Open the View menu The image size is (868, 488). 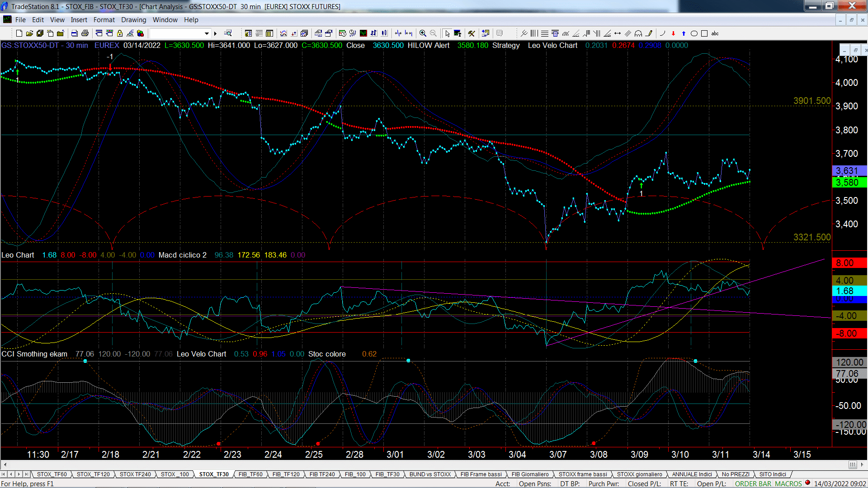point(57,20)
